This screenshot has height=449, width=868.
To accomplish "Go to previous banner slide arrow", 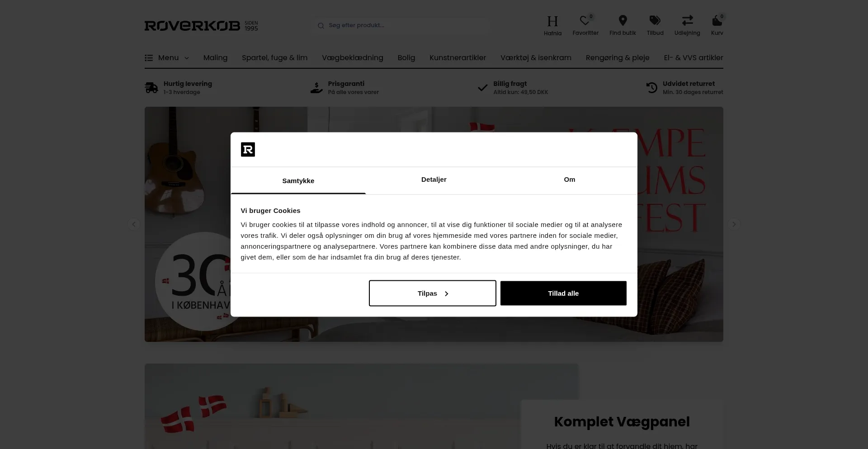I will 133,224.
